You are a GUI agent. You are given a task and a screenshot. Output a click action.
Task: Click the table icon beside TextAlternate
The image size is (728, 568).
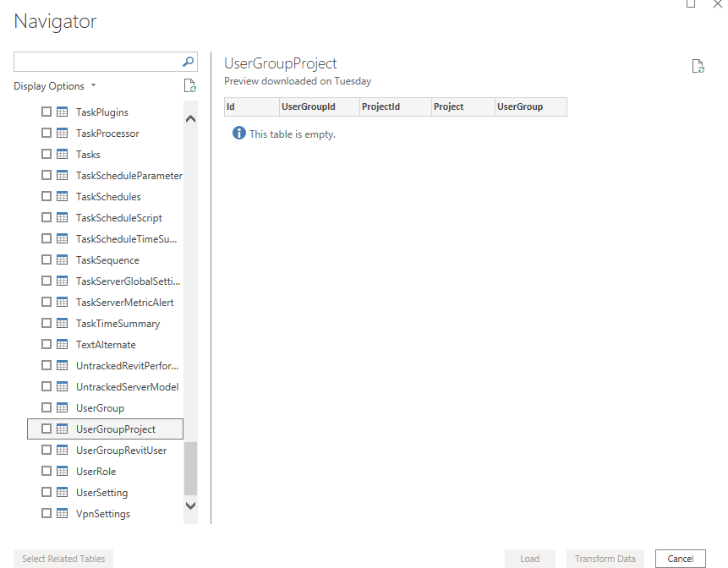coord(62,345)
